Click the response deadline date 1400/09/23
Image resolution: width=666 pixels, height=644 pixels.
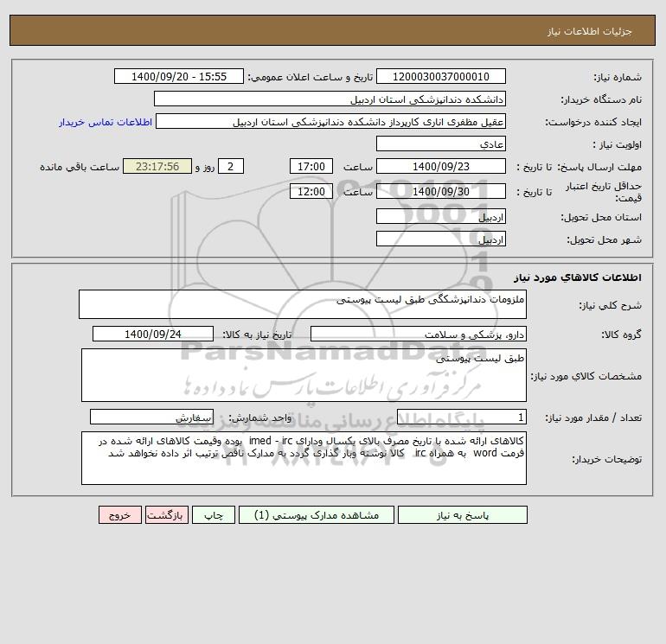click(441, 167)
